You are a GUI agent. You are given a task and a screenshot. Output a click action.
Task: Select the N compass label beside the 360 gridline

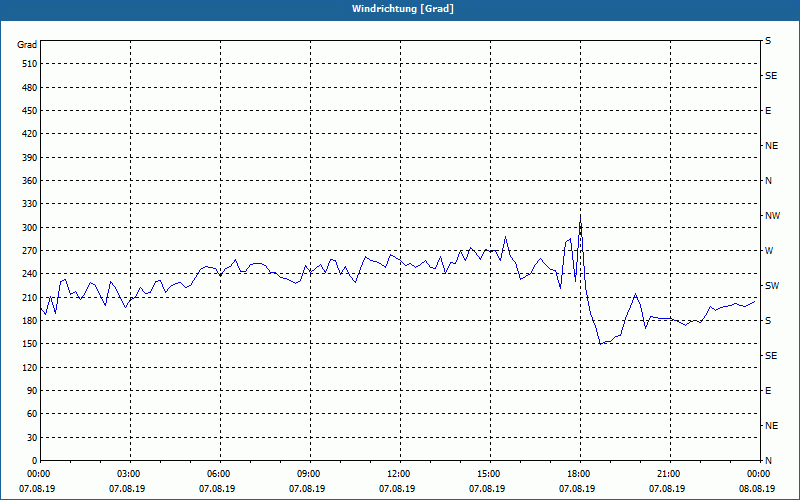[768, 181]
